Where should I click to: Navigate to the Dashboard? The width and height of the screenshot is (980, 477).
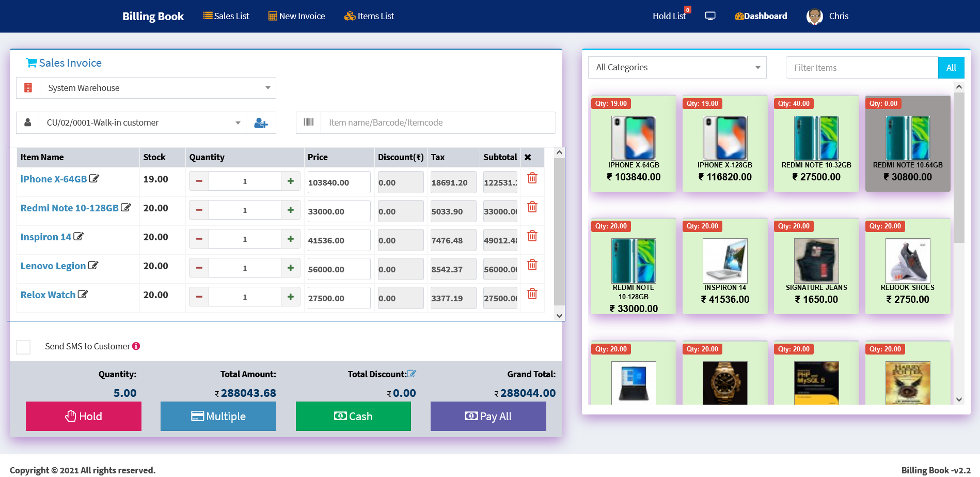(x=761, y=16)
